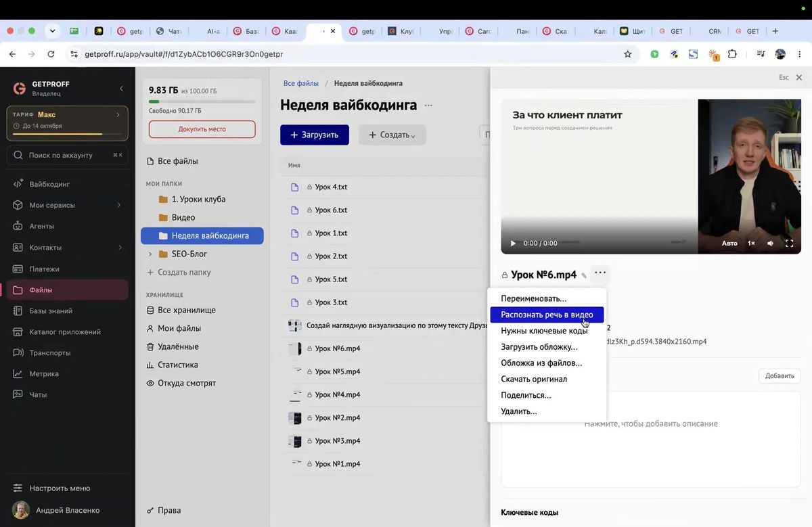Open file Урок 4.txt
Screen dimensions: 812x527
331,187
